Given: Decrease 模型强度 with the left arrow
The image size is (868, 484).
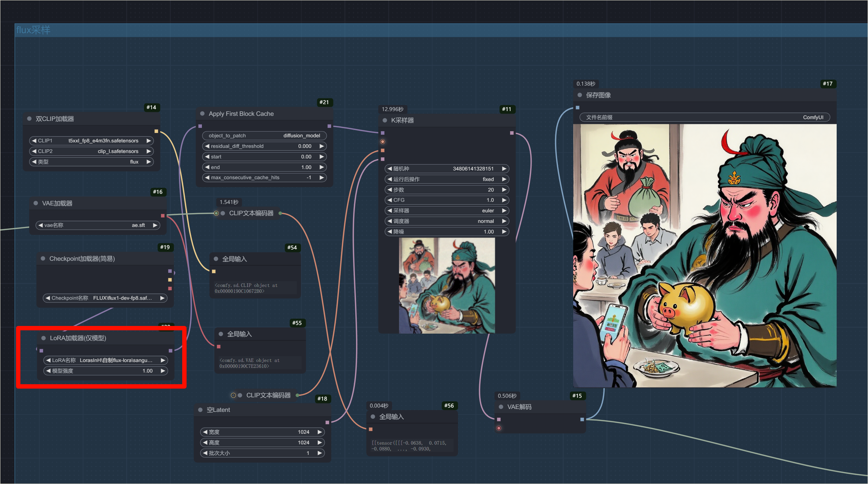Looking at the screenshot, I should click(48, 371).
